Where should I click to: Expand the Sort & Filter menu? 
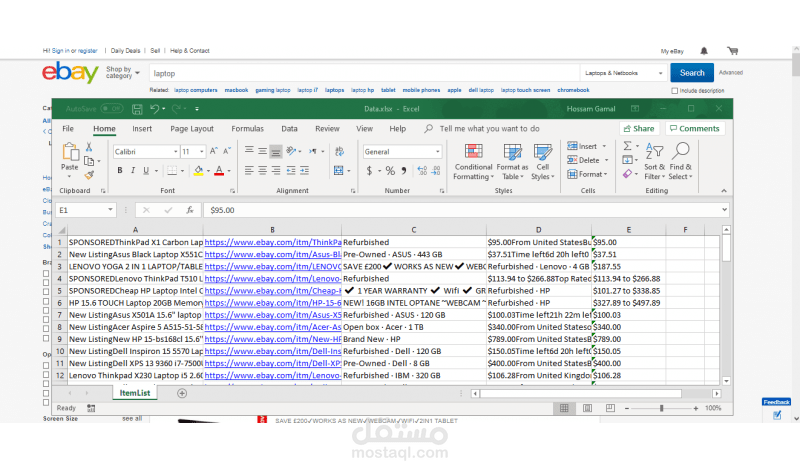pos(655,162)
